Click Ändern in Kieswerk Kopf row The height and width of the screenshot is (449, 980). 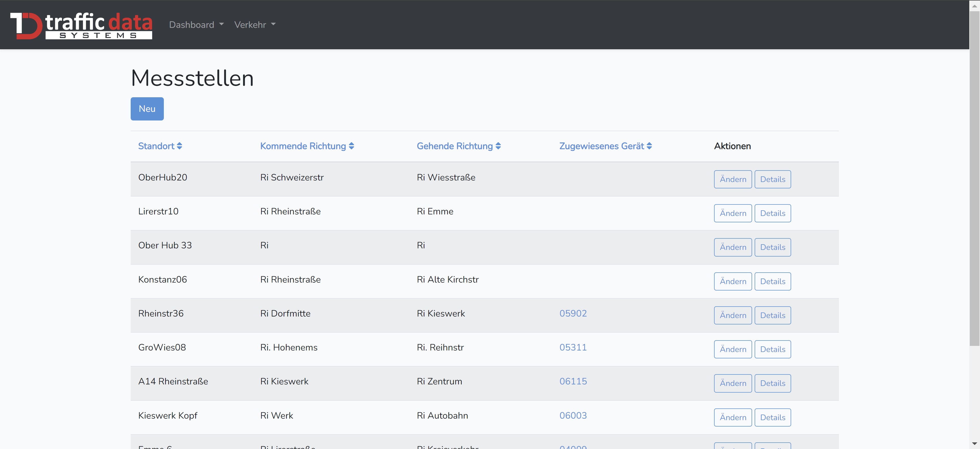point(732,417)
